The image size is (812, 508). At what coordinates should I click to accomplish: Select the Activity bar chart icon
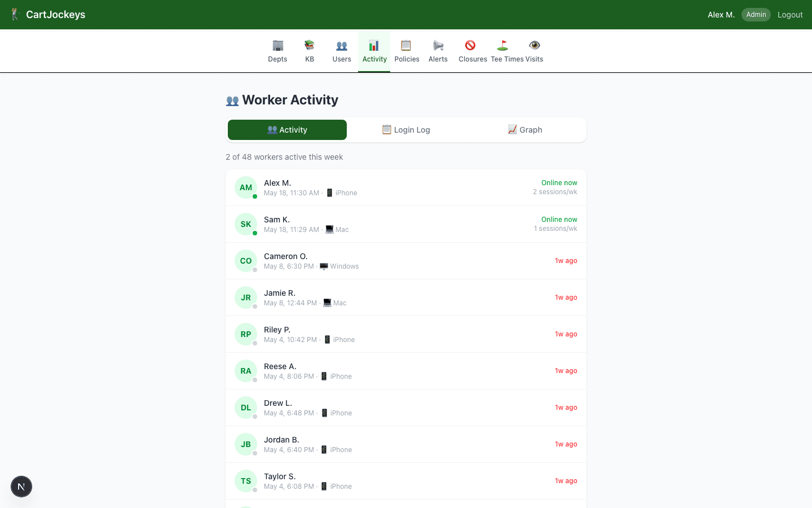click(x=374, y=45)
